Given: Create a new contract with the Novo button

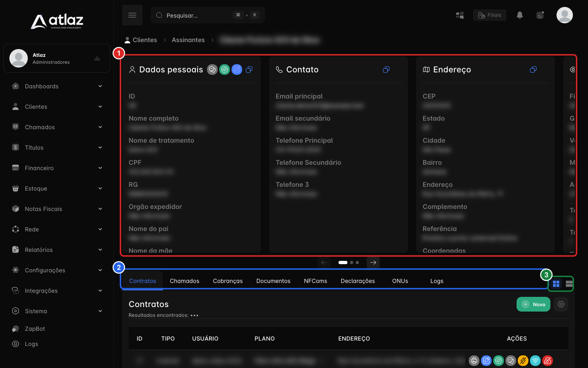Looking at the screenshot, I should (534, 304).
